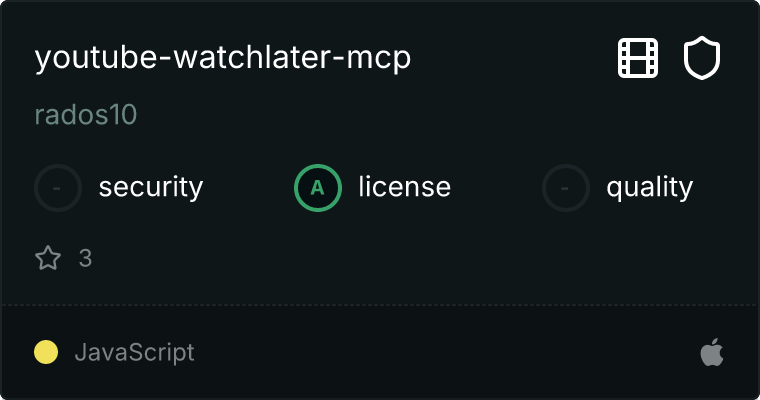
Task: Click the empty security grade circle
Action: (x=58, y=188)
